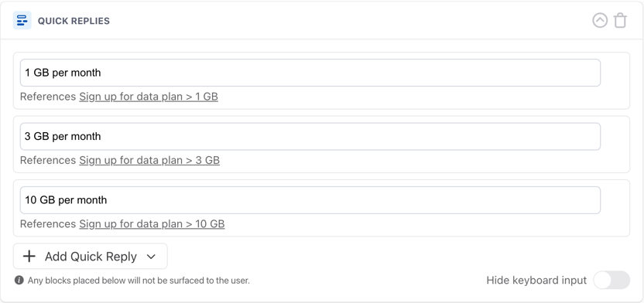Screen dimensions: 644x303
Task: Click into the 10 GB per month field
Action: click(310, 200)
